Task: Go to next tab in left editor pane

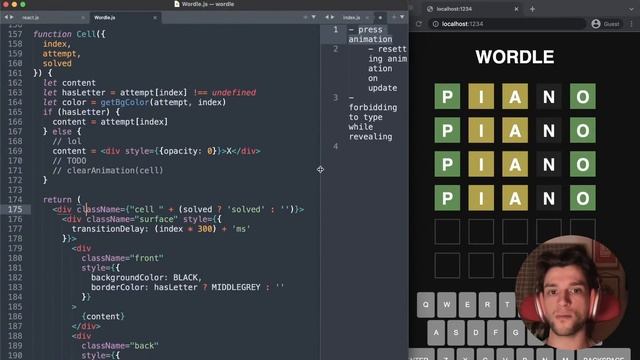Action: (x=11, y=17)
